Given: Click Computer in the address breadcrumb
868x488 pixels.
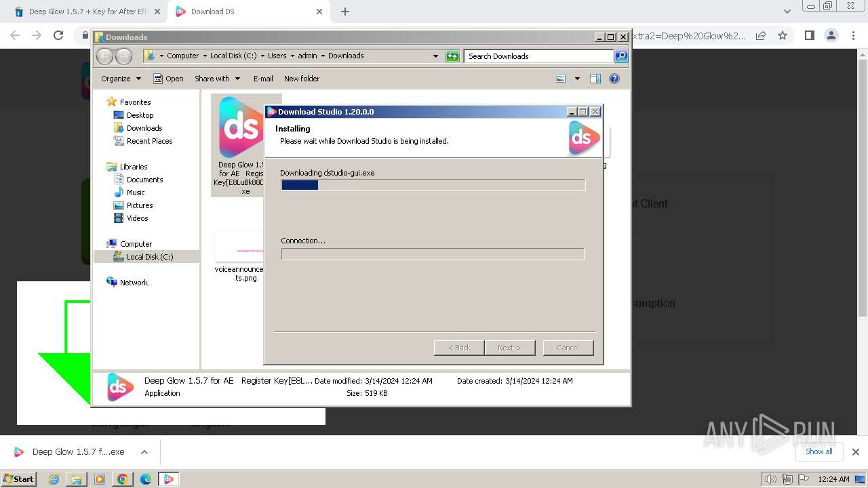Looking at the screenshot, I should pyautogui.click(x=183, y=56).
